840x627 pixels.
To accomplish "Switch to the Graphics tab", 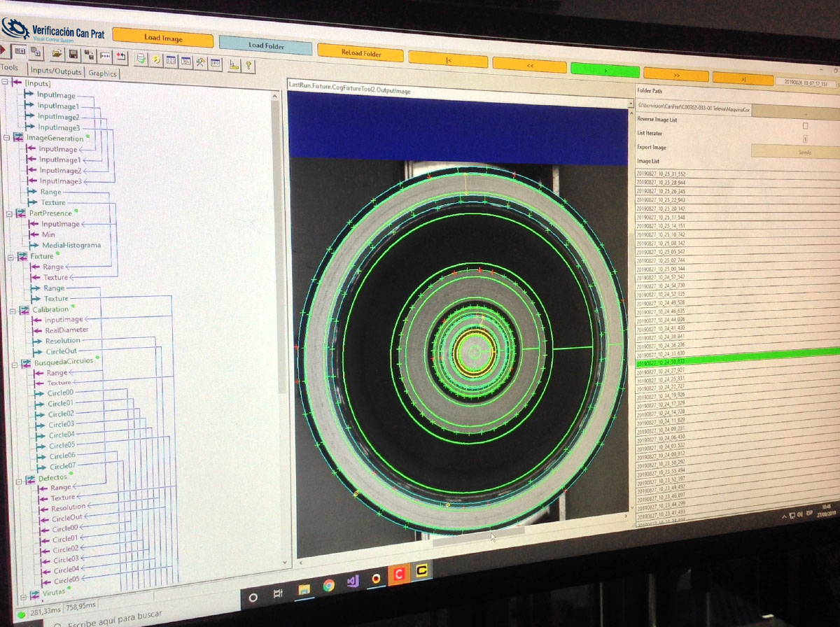I will 103,73.
